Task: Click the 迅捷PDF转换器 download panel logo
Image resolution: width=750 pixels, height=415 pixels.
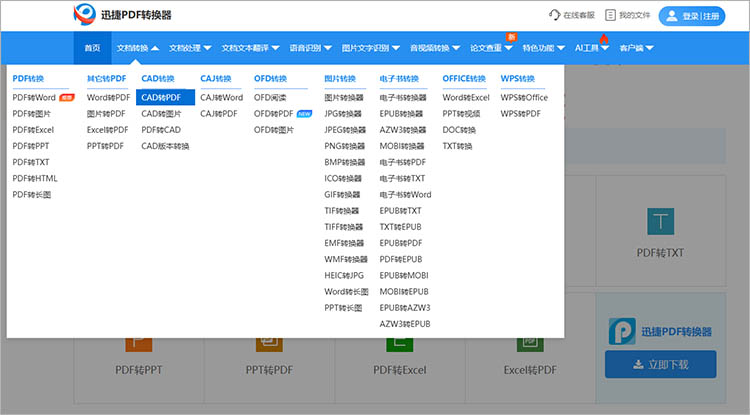Action: coord(622,331)
